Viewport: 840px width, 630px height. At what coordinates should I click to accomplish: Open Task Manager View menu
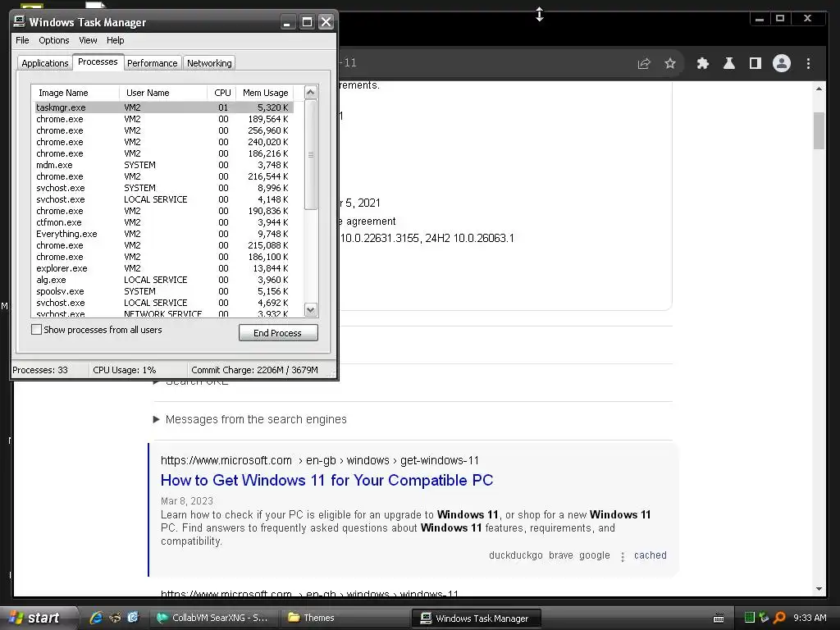(x=88, y=40)
